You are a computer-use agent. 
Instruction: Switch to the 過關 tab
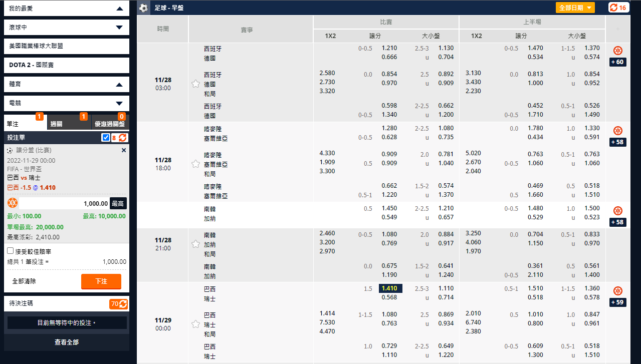(69, 123)
